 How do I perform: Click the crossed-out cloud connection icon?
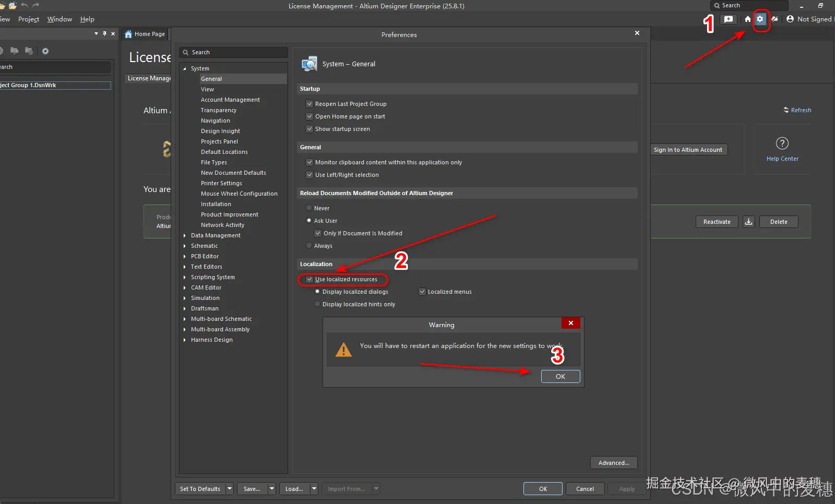(x=775, y=19)
